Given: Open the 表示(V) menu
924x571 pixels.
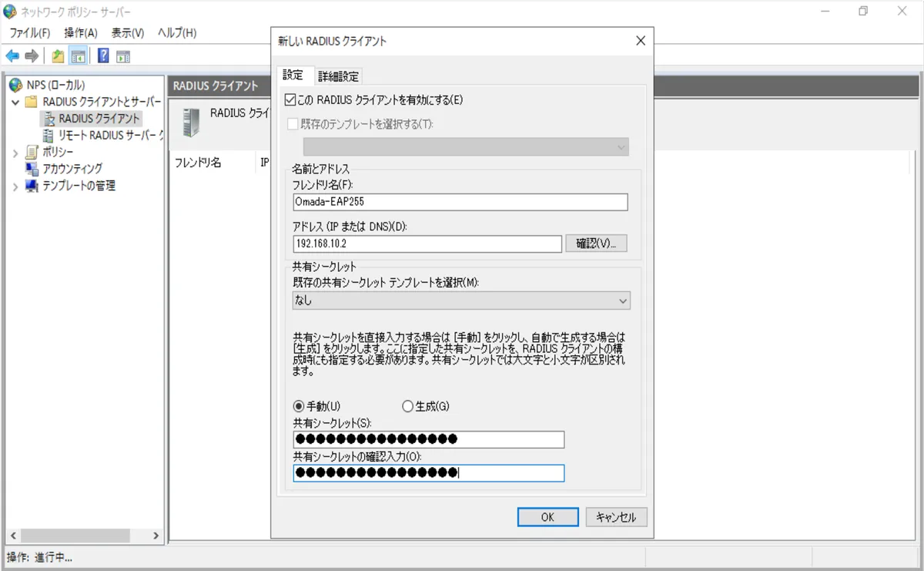Looking at the screenshot, I should [128, 33].
